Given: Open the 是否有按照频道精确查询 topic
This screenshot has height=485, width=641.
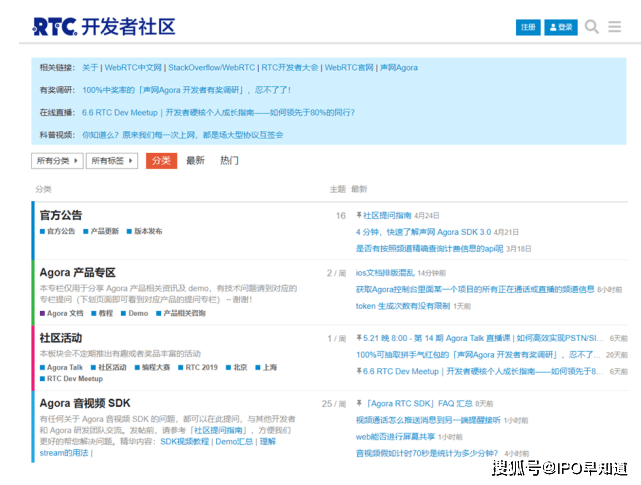Looking at the screenshot, I should pos(429,249).
